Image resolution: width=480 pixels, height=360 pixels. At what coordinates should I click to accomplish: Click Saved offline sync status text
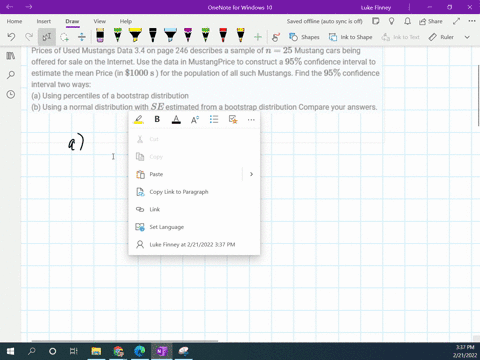click(325, 21)
